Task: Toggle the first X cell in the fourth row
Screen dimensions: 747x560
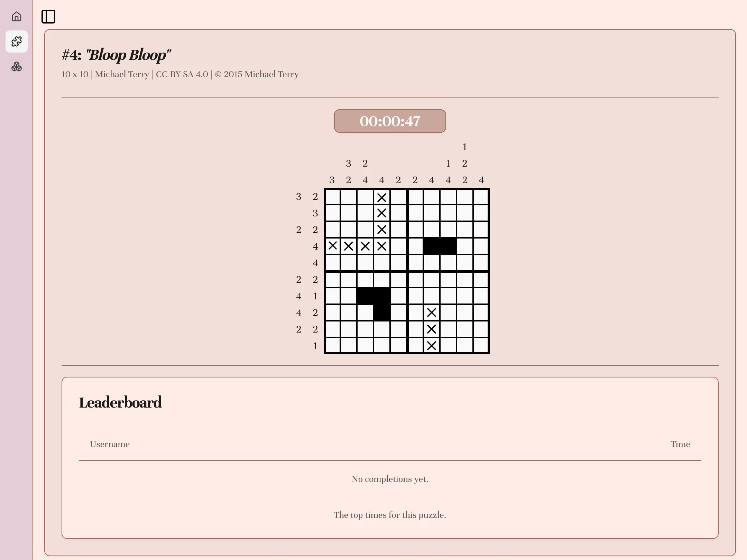Action: click(333, 246)
